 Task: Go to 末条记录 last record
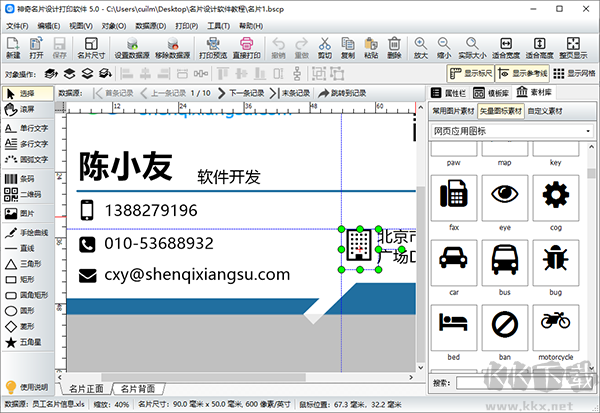(290, 93)
